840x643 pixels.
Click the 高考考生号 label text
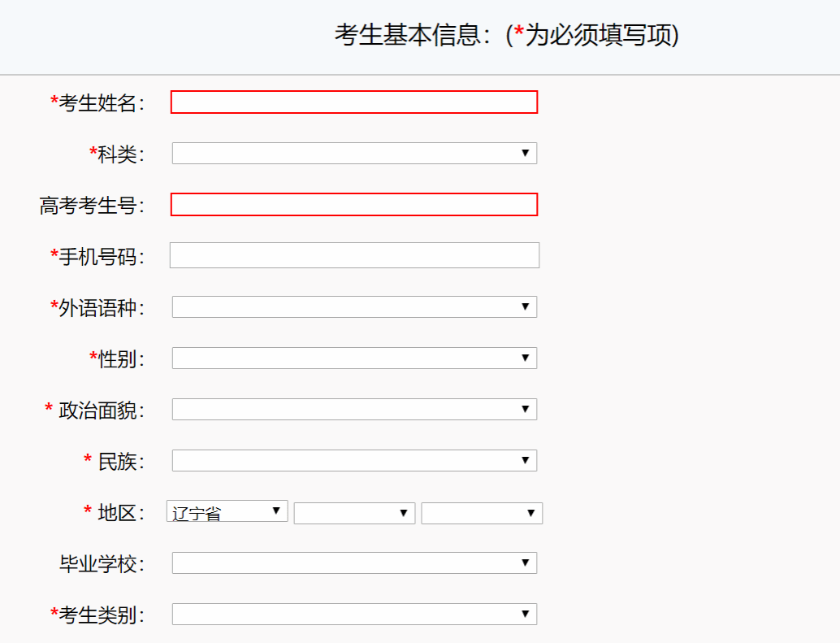click(x=91, y=206)
